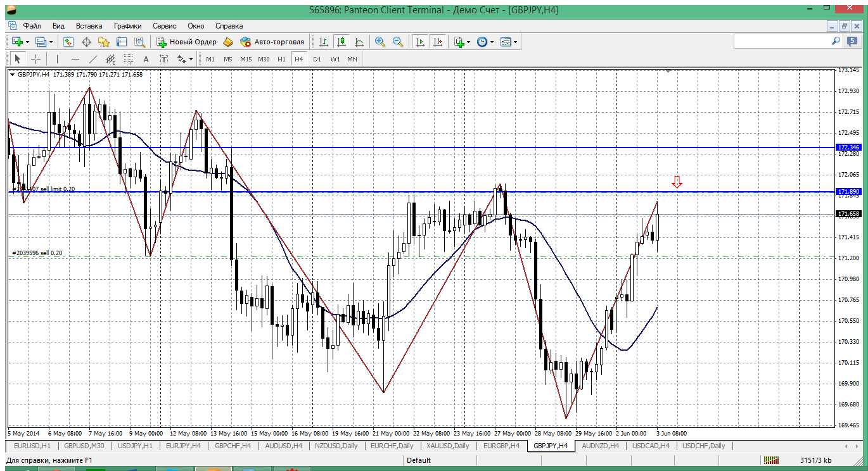Switch chart to candlesticks type
868x471 pixels.
point(341,42)
